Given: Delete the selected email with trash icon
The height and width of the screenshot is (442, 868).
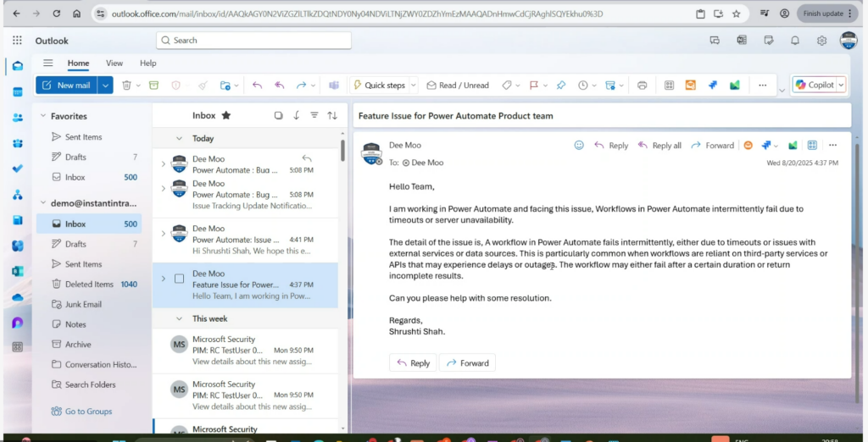Looking at the screenshot, I should (x=127, y=86).
